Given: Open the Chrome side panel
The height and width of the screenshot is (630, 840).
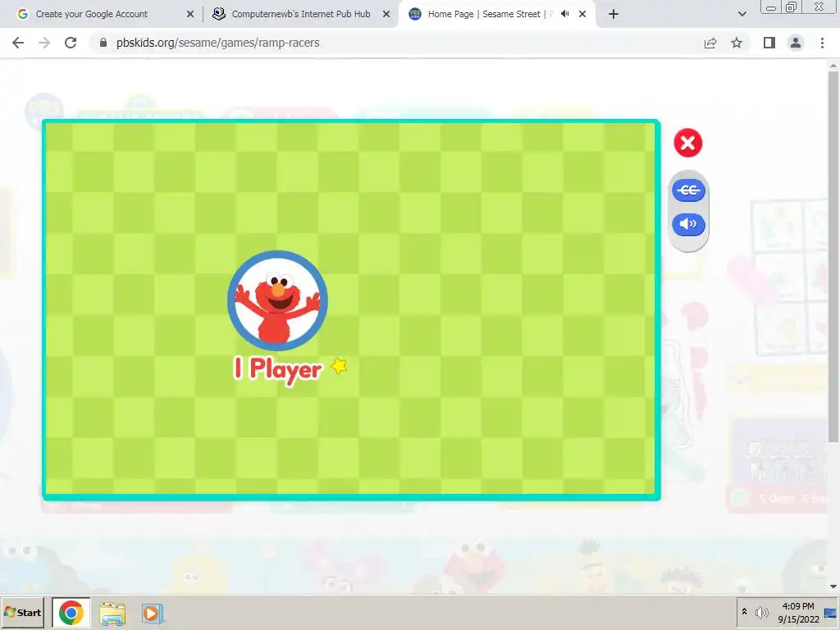Looking at the screenshot, I should [769, 43].
